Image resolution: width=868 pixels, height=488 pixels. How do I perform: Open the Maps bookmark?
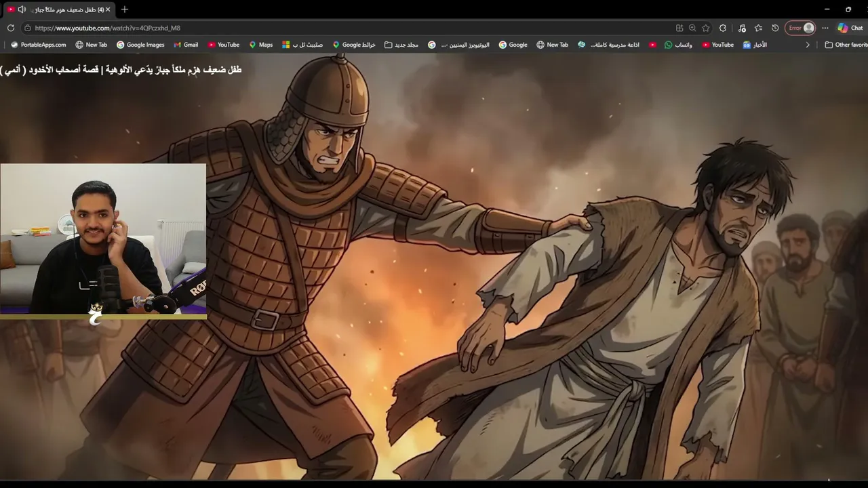click(261, 45)
